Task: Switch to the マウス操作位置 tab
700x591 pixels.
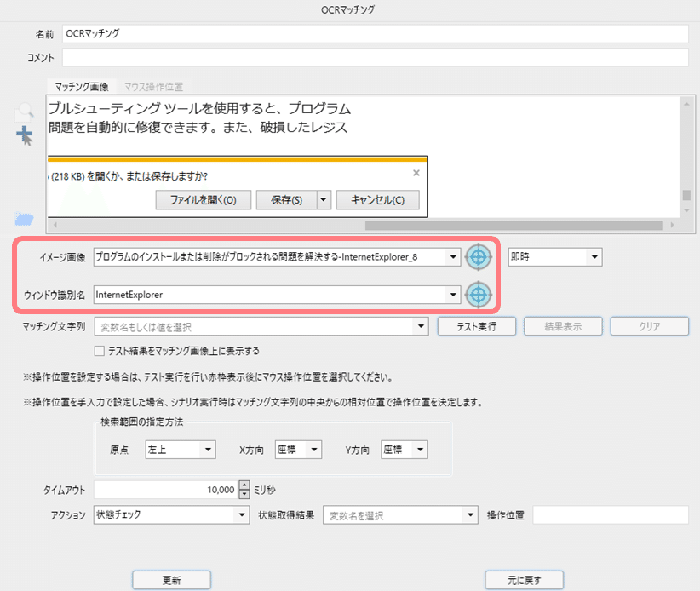Action: tap(153, 87)
